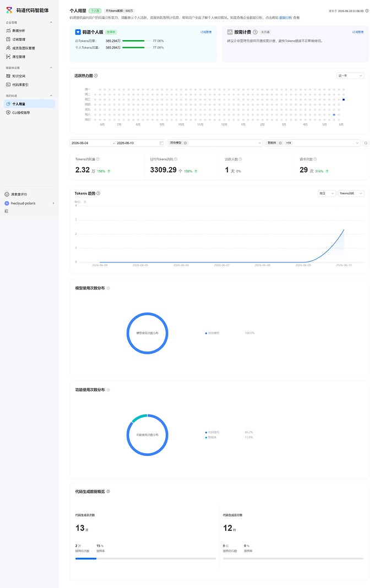Click the 数据分析 link in the description
This screenshot has height=588, width=380.
coord(285,18)
